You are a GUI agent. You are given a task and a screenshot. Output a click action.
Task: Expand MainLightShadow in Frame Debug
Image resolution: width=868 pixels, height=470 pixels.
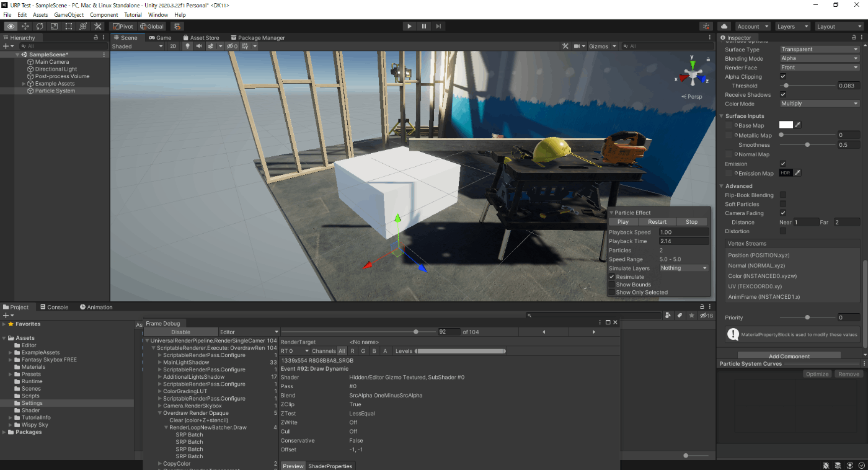coord(160,363)
